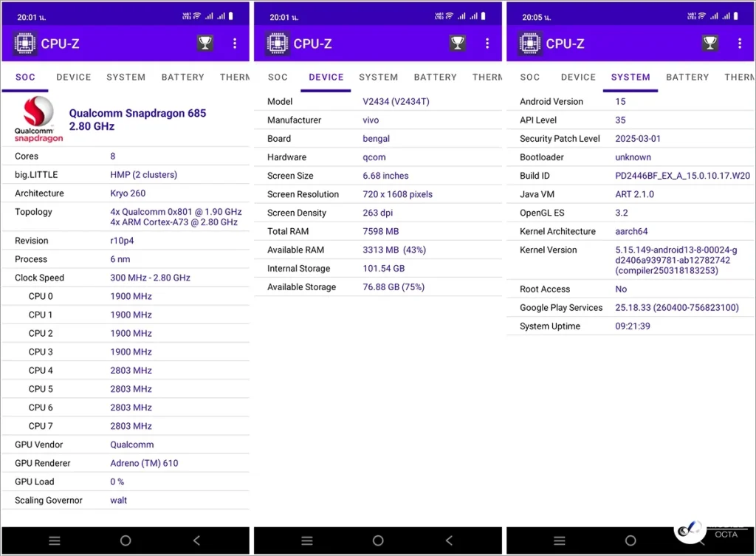Tap recent apps button in left screen
The width and height of the screenshot is (756, 556).
55,540
